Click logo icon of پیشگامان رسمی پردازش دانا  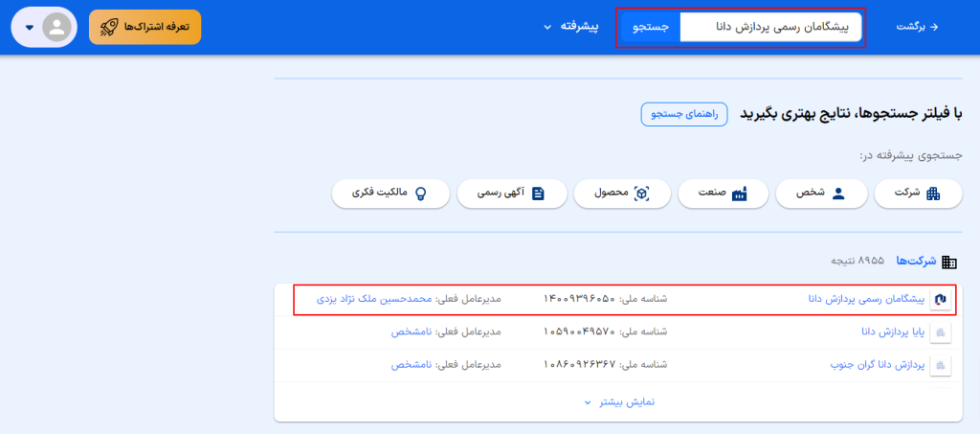click(x=940, y=300)
